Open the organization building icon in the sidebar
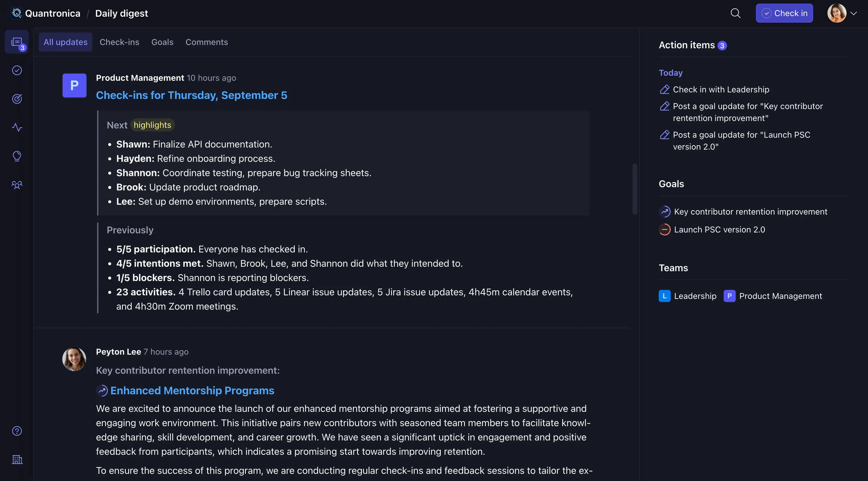This screenshot has height=481, width=868. tap(17, 460)
